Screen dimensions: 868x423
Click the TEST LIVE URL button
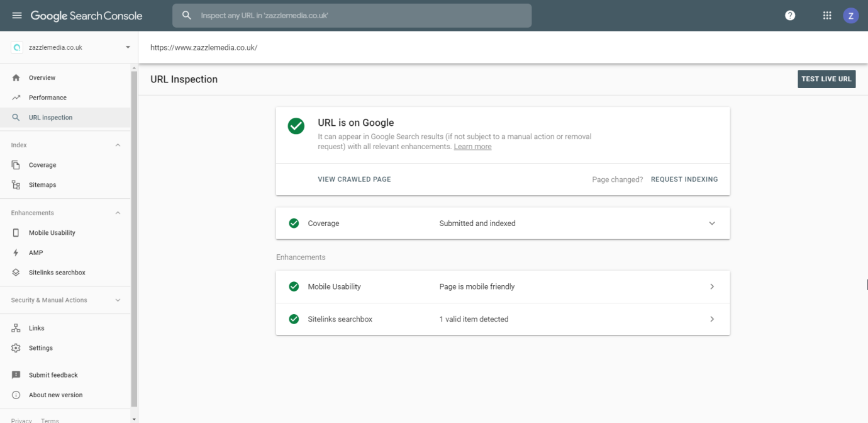click(x=826, y=79)
